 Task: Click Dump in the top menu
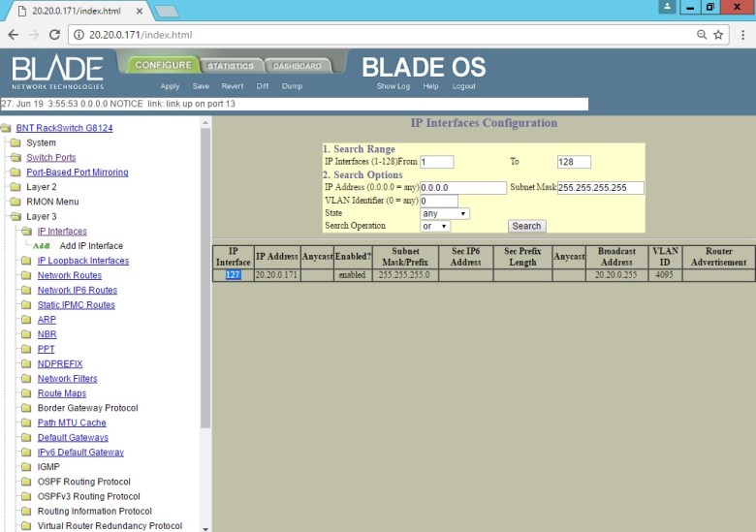point(292,86)
